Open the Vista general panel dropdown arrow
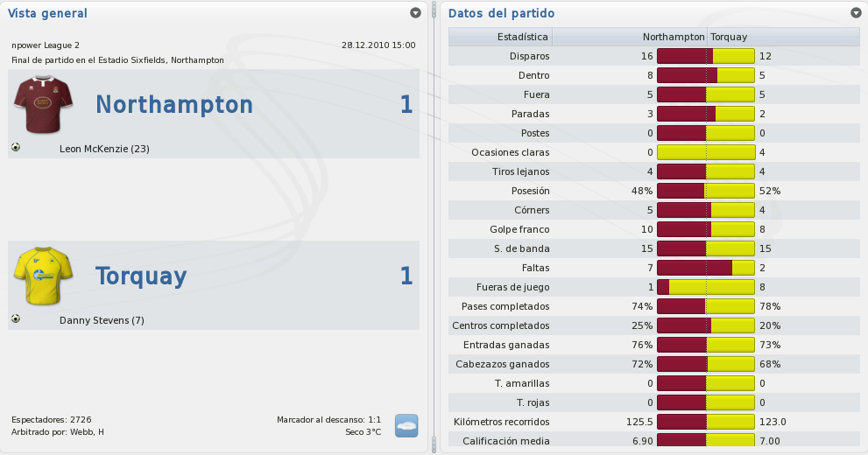This screenshot has width=868, height=455. pyautogui.click(x=415, y=13)
